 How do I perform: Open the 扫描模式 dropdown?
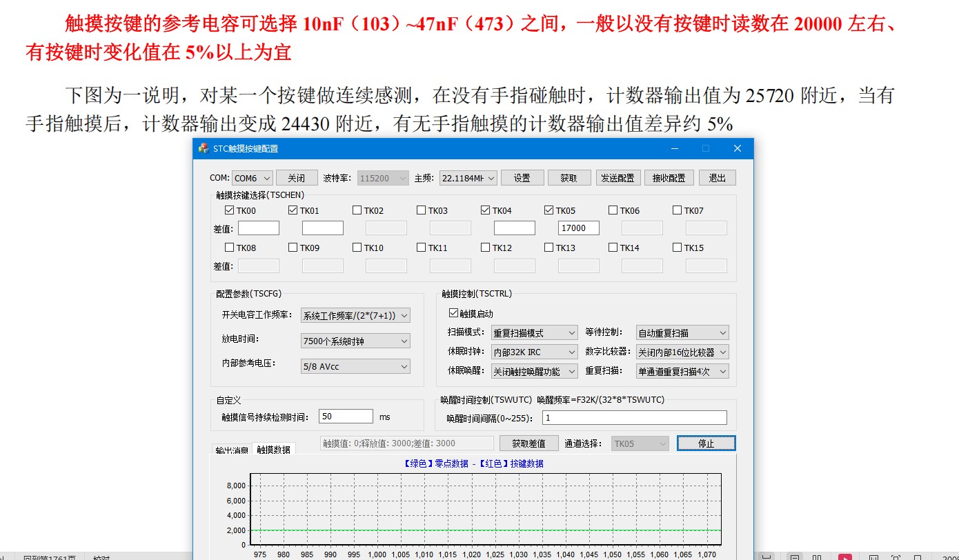coord(535,333)
